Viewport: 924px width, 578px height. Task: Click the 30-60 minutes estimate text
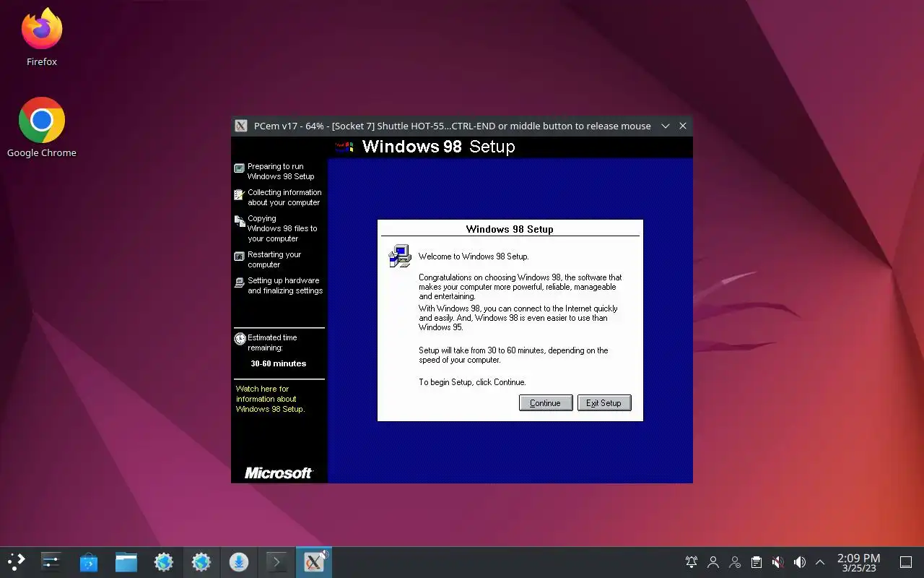coord(279,363)
